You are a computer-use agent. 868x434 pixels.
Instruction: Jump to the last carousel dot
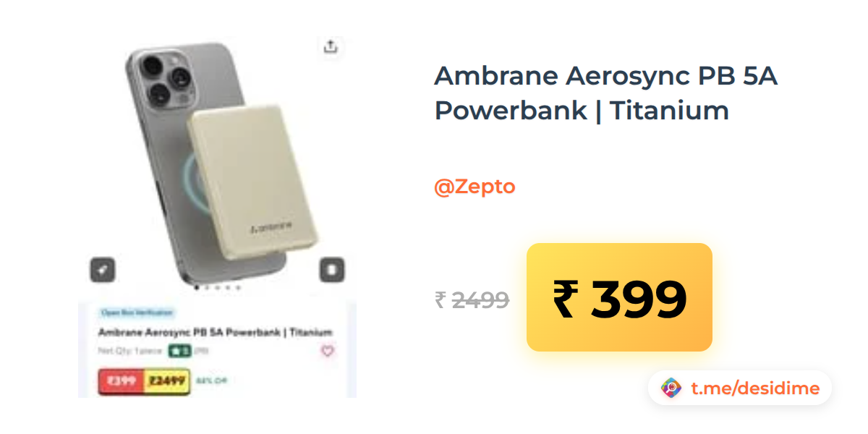(x=239, y=288)
